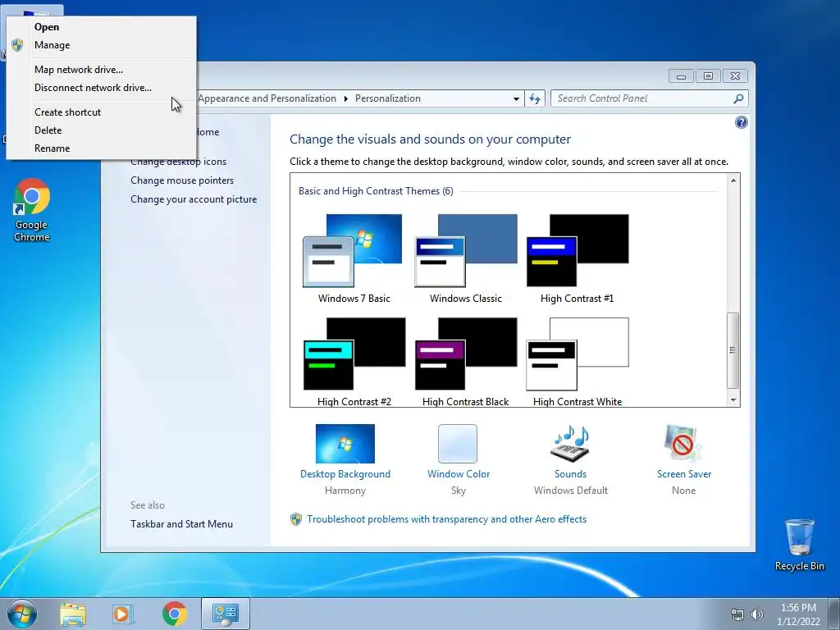This screenshot has height=630, width=840.
Task: Open Change mouse pointers link
Action: tap(182, 180)
